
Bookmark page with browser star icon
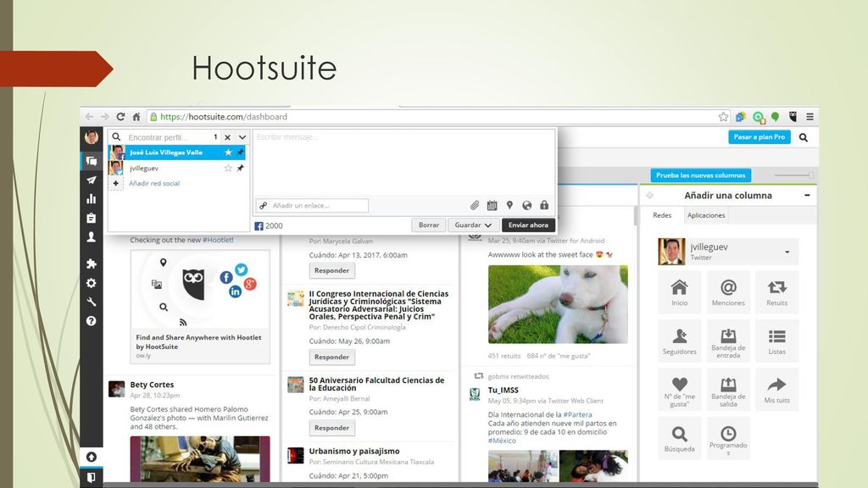point(723,117)
